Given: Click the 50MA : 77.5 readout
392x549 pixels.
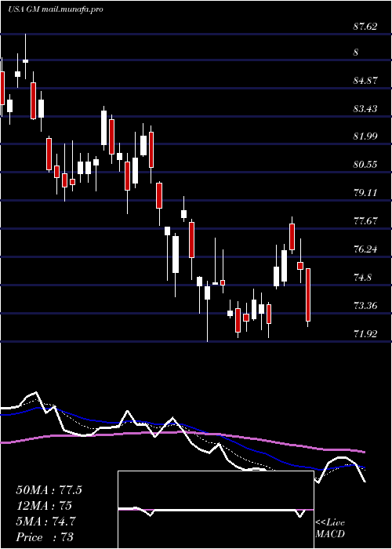Looking at the screenshot, I should (x=49, y=490).
